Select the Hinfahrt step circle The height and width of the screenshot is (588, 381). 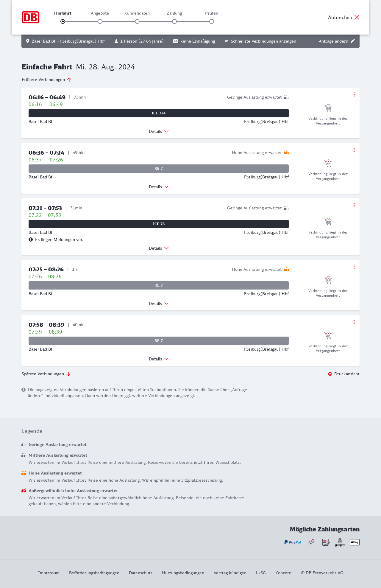coord(63,21)
